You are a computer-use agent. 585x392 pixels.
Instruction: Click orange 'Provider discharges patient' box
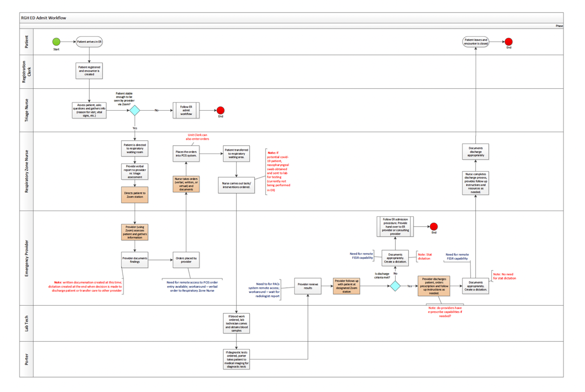click(x=434, y=286)
